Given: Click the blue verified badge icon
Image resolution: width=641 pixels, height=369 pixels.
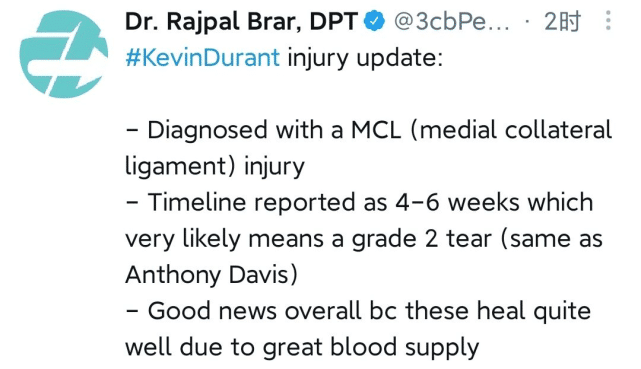Looking at the screenshot, I should [374, 21].
